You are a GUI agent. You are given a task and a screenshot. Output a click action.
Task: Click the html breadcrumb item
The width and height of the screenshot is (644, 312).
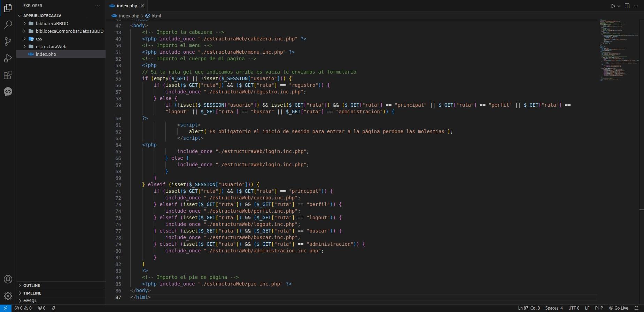tap(153, 16)
